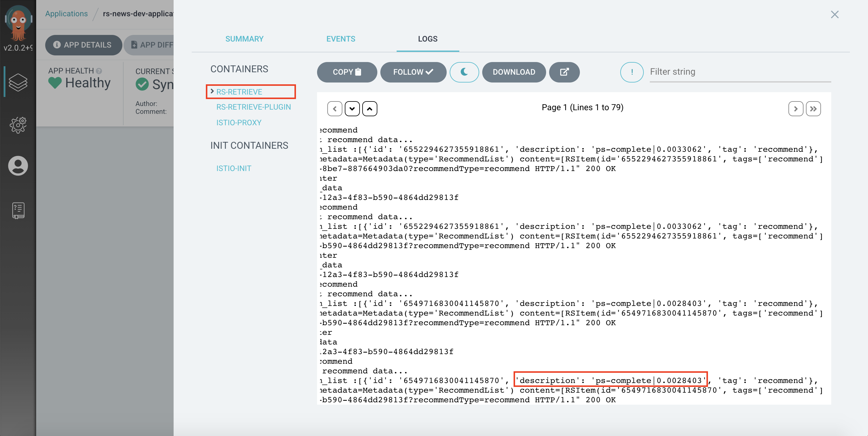
Task: Click the APP DIFF button
Action: (x=149, y=45)
